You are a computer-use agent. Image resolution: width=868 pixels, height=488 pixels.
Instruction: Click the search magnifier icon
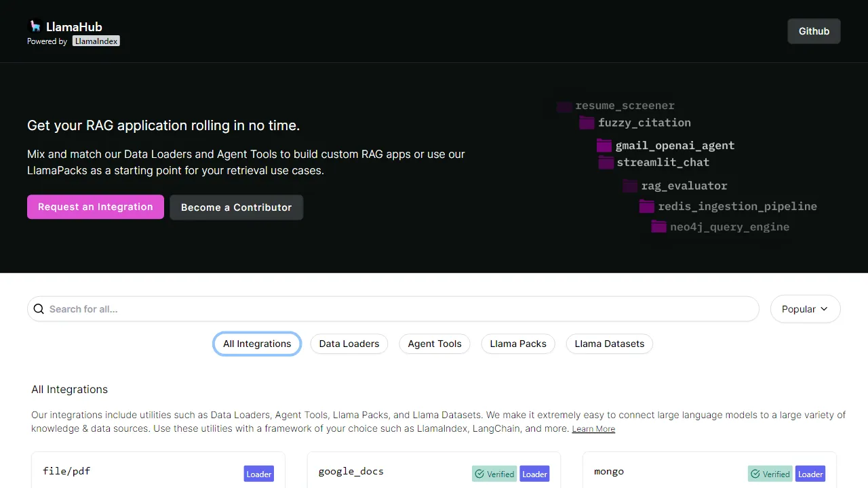point(39,309)
